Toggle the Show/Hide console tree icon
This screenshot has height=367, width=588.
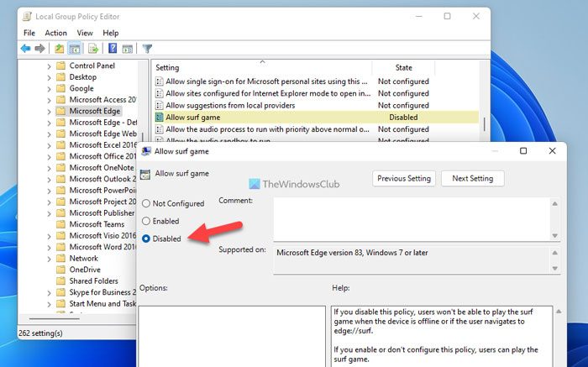(75, 49)
